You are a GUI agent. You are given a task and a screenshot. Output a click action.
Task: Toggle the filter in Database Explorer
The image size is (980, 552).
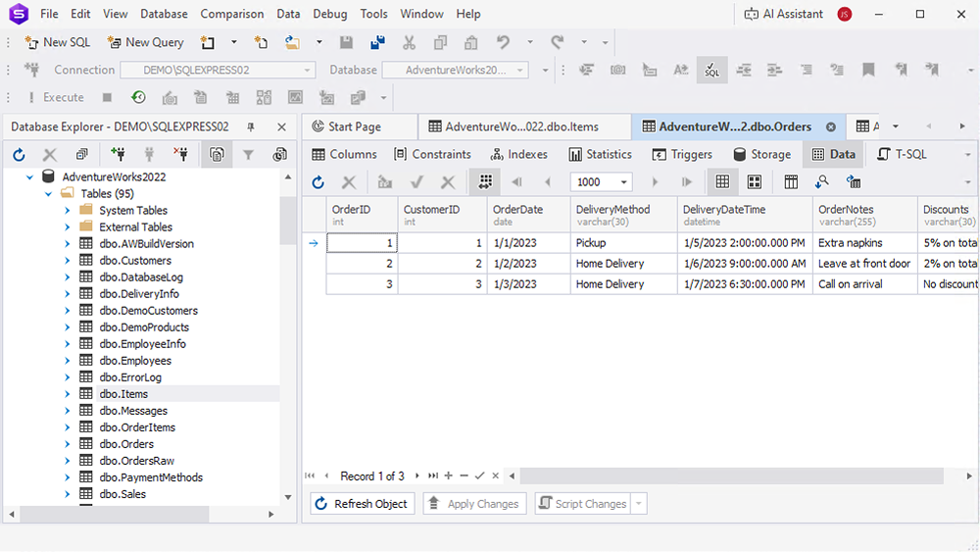pyautogui.click(x=248, y=155)
